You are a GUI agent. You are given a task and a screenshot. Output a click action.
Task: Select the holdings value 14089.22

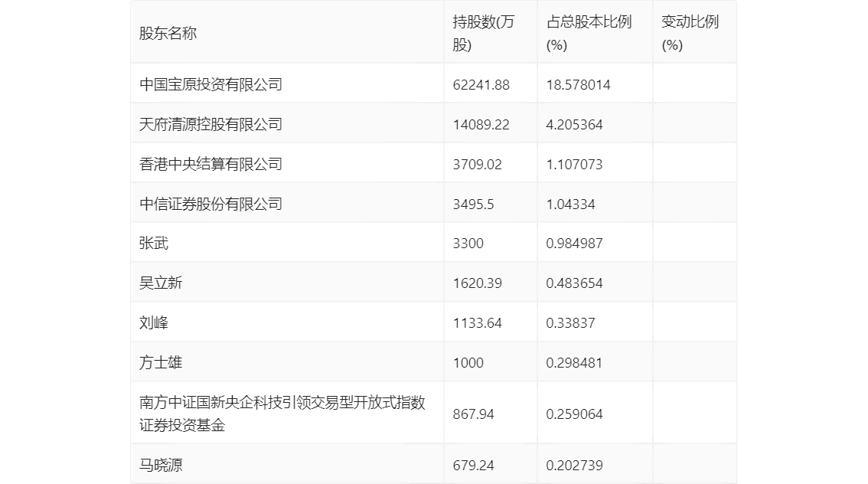(x=481, y=125)
